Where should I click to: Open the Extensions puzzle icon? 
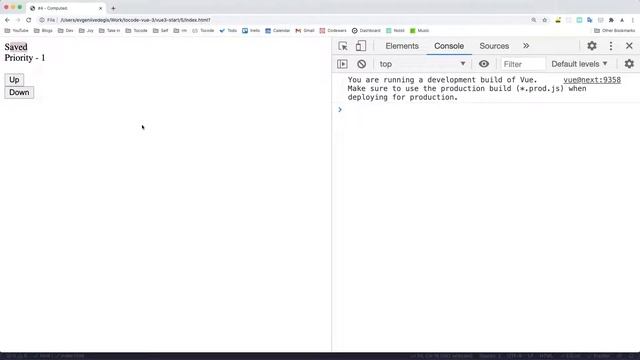[x=611, y=20]
